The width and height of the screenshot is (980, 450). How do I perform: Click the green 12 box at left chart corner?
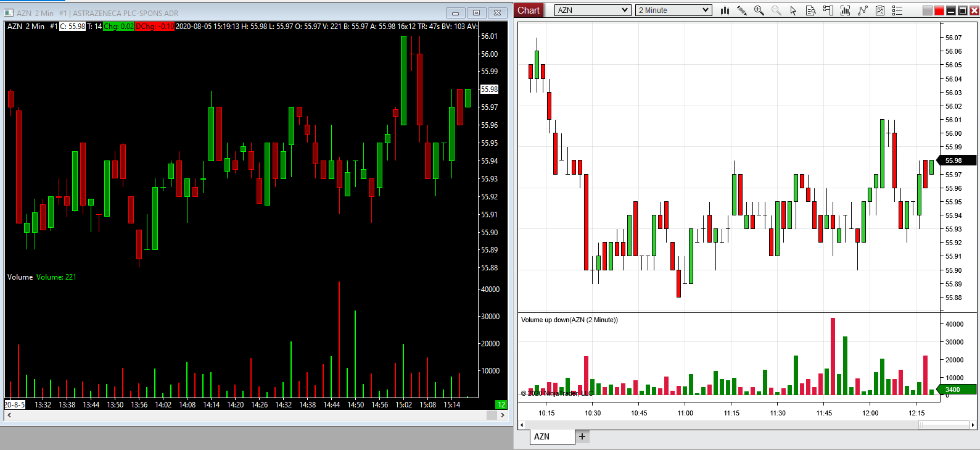pyautogui.click(x=501, y=405)
